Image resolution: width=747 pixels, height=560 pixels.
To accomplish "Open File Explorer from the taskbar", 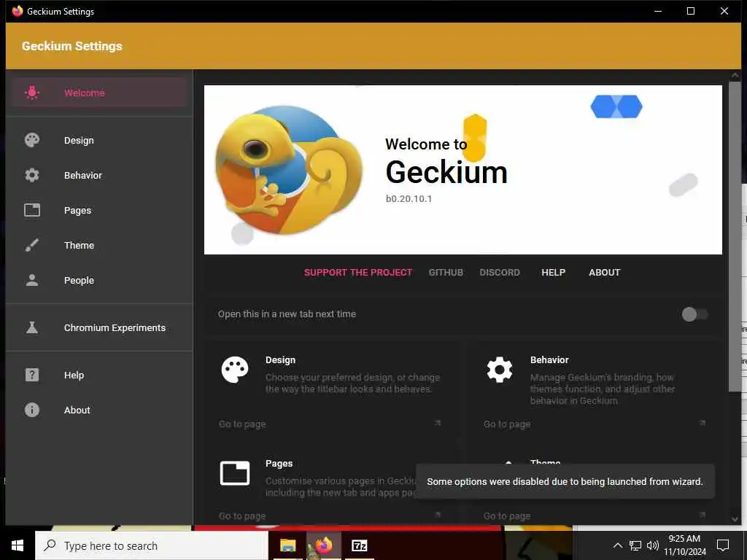I will click(287, 545).
